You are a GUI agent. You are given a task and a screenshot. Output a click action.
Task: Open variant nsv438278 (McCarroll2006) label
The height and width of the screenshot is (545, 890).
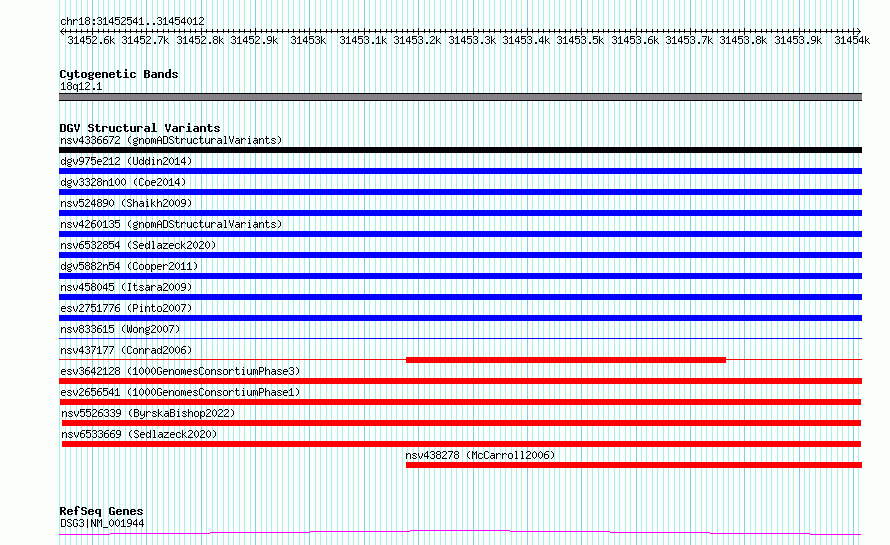click(x=480, y=455)
